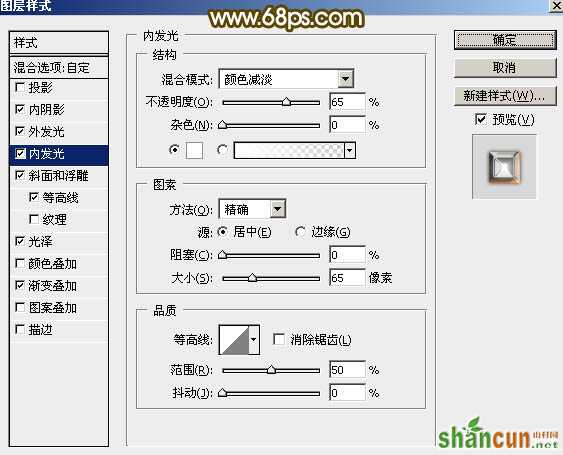Click the 大小 size value field

[x=347, y=278]
